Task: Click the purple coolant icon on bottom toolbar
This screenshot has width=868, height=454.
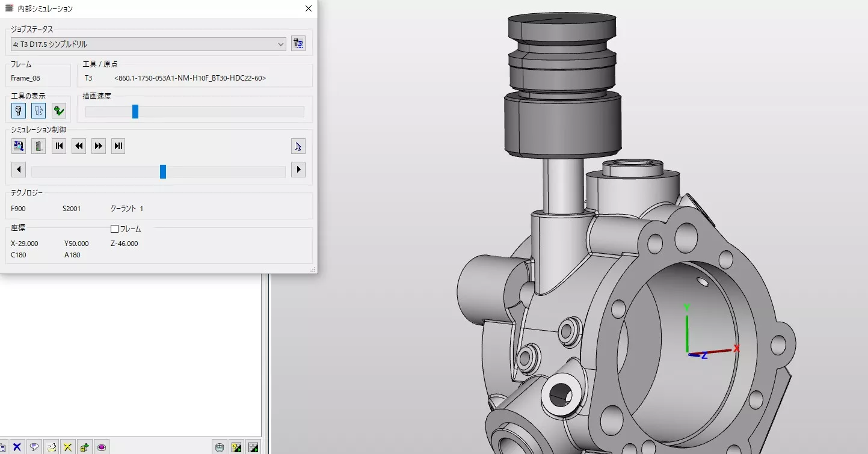Action: (x=102, y=447)
